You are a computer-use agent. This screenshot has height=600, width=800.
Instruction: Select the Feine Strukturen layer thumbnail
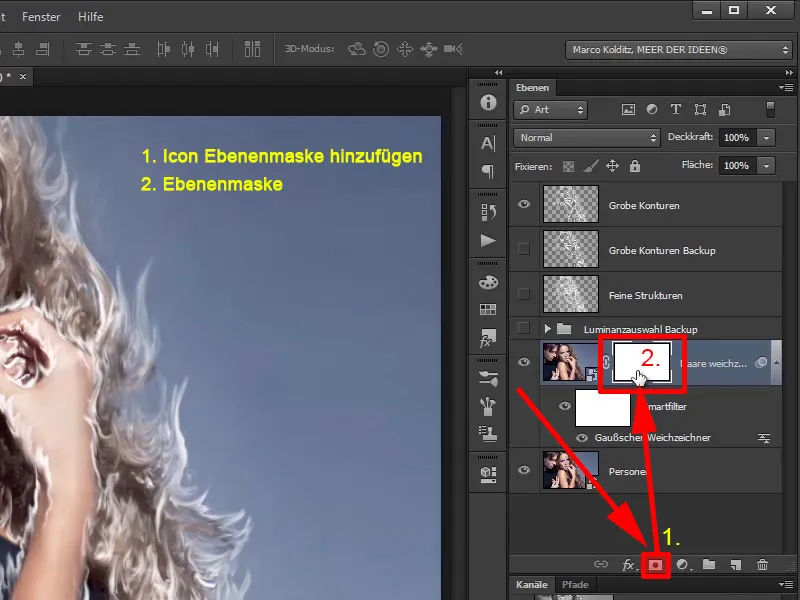[571, 294]
